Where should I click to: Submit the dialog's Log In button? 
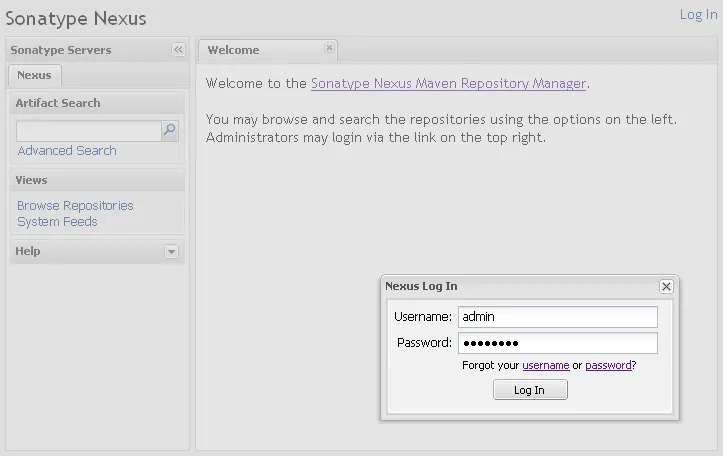530,390
